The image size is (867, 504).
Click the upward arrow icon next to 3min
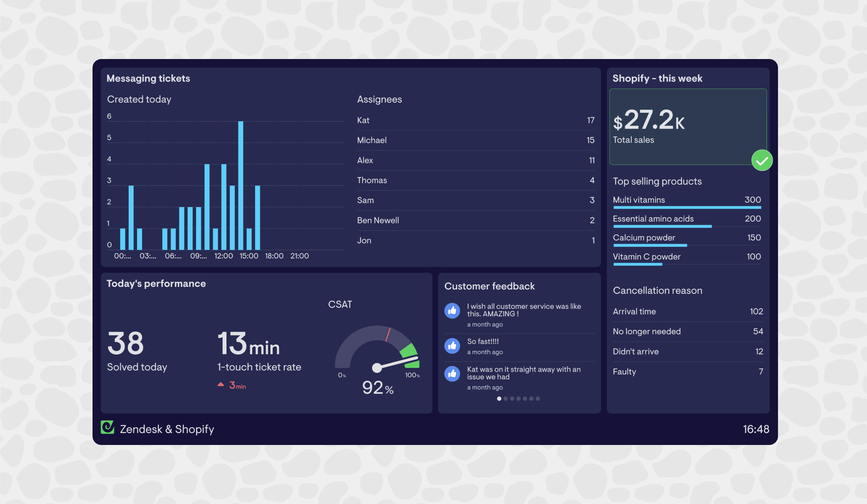(x=222, y=385)
